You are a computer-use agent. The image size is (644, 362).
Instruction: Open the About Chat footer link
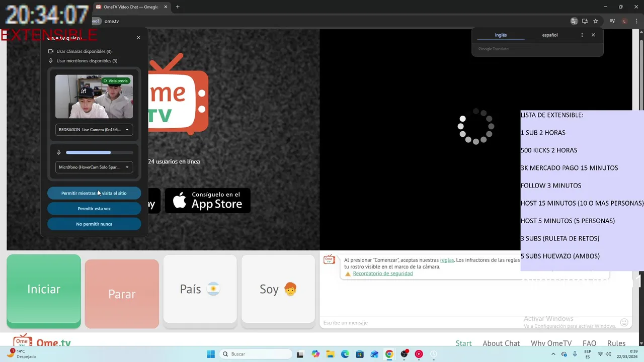coord(501,343)
